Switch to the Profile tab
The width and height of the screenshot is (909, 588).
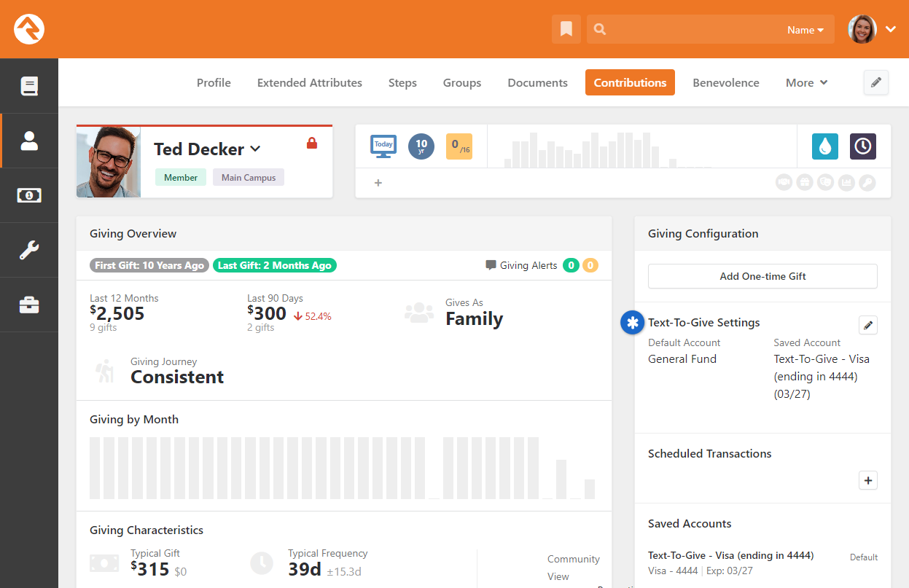point(214,82)
